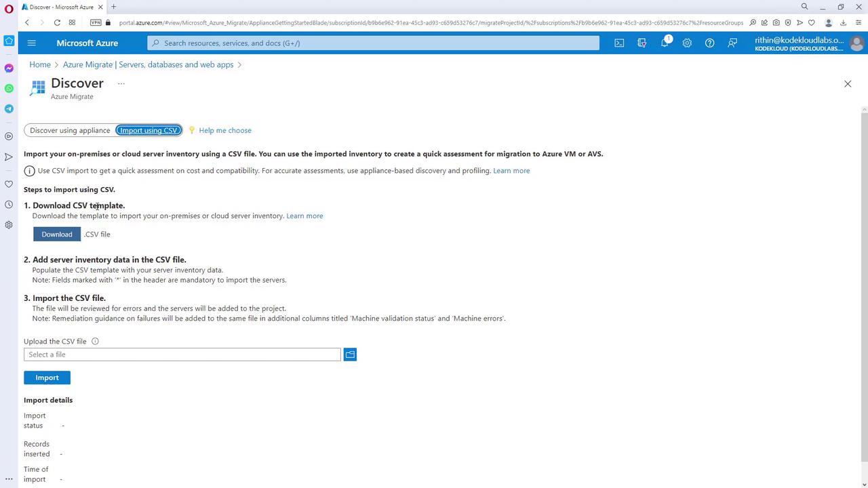Show info tooltip beside Upload the CSV file
The height and width of the screenshot is (488, 868).
[x=95, y=342]
